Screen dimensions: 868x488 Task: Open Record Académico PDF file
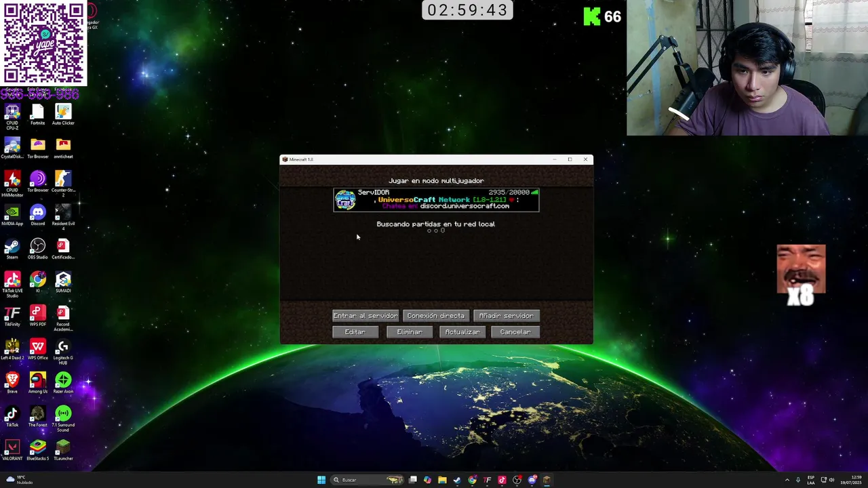click(63, 319)
